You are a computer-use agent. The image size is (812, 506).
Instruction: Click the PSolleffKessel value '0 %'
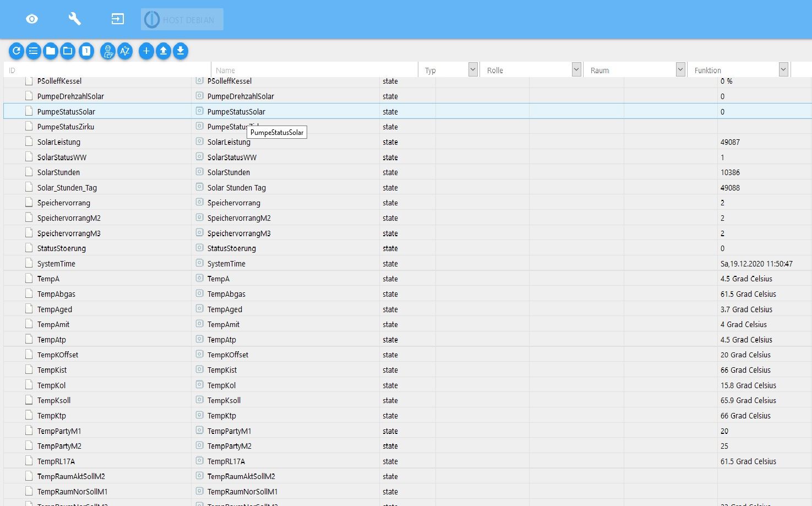tap(726, 81)
